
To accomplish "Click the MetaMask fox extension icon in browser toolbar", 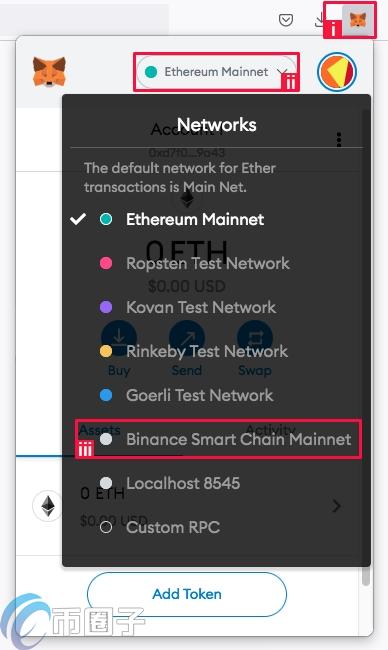I will point(357,20).
